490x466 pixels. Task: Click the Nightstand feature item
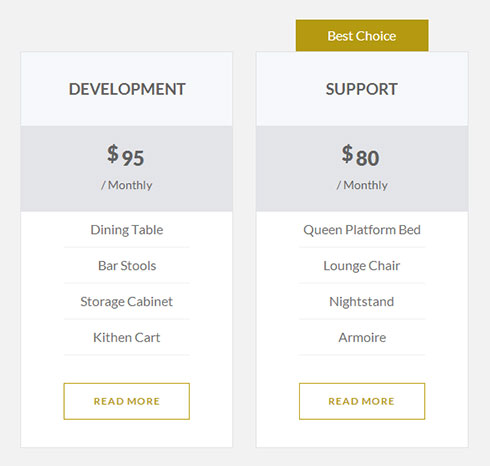pyautogui.click(x=362, y=302)
